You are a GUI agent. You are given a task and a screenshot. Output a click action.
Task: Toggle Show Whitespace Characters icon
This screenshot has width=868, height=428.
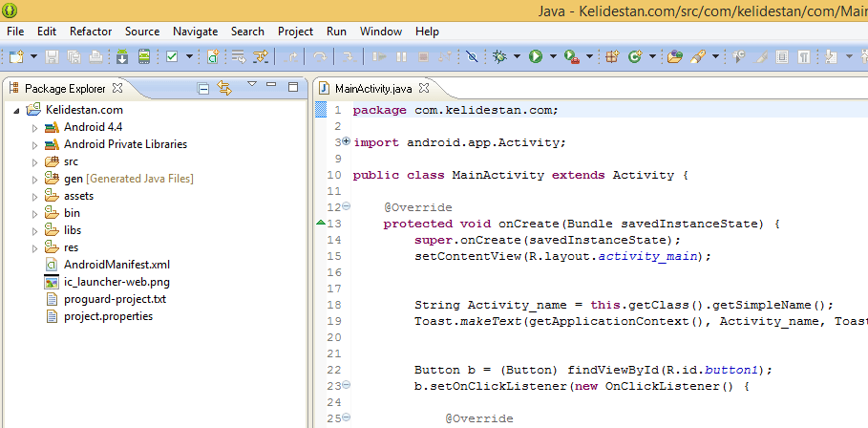(804, 56)
